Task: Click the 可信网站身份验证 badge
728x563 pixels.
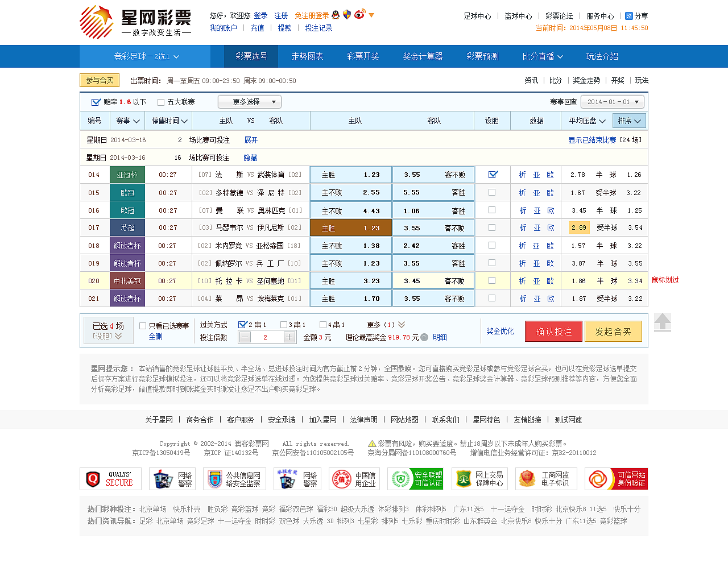Action: click(x=617, y=478)
